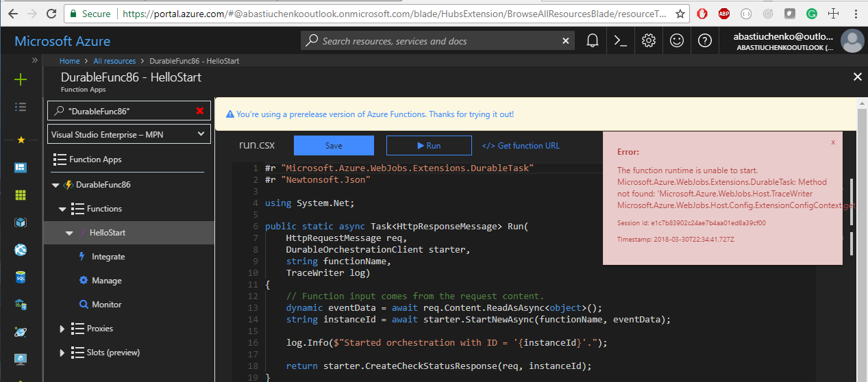Expand the left sidebar with double chevron
This screenshot has width=868, height=382.
click(x=35, y=61)
